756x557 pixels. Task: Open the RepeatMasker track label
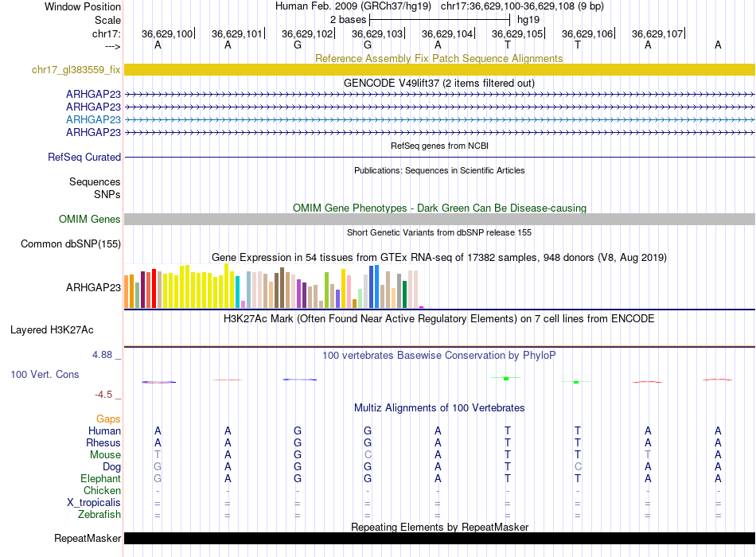pyautogui.click(x=88, y=539)
